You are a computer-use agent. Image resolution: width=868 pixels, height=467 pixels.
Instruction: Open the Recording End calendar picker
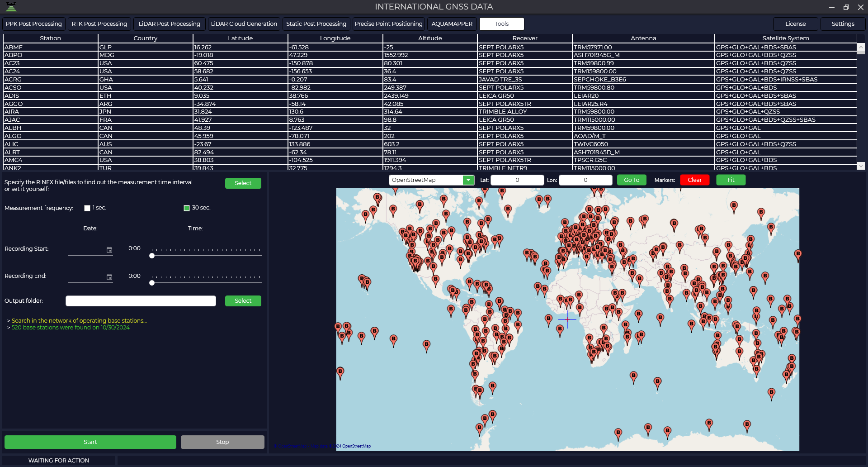point(109,277)
